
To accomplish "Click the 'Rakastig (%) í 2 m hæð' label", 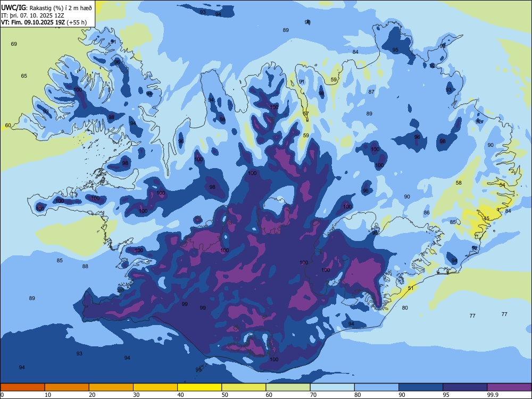I will tap(61, 7).
